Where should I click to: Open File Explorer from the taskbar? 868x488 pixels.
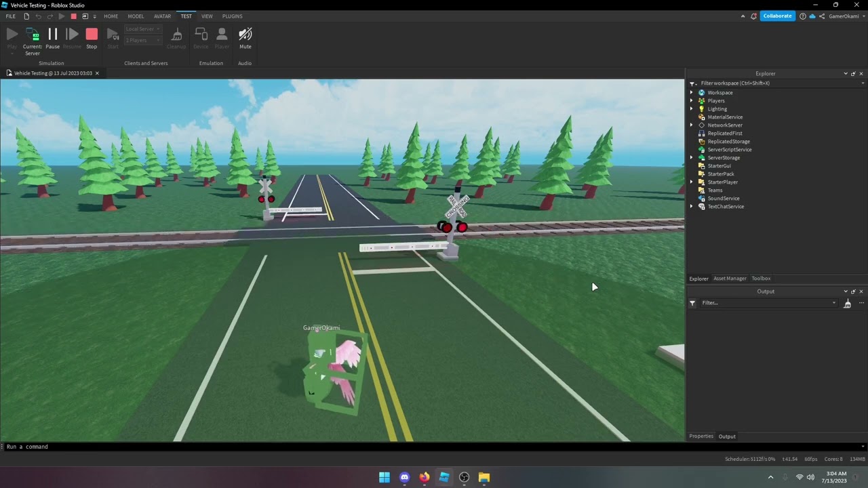coord(484,477)
